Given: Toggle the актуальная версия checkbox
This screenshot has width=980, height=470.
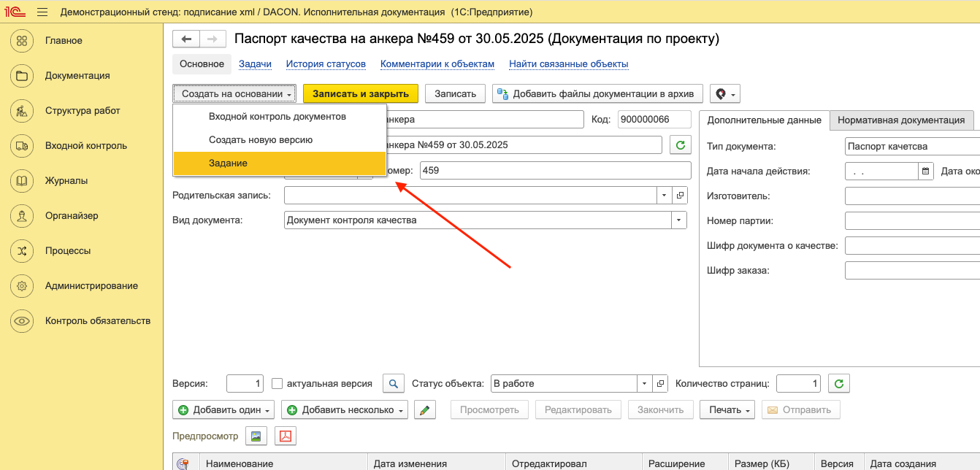Looking at the screenshot, I should (x=277, y=384).
